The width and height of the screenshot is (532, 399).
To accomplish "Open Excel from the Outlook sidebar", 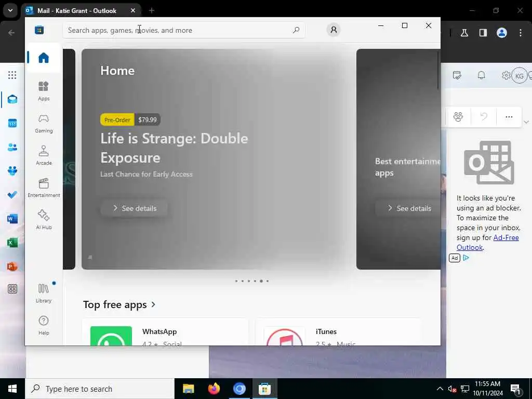I will click(12, 243).
